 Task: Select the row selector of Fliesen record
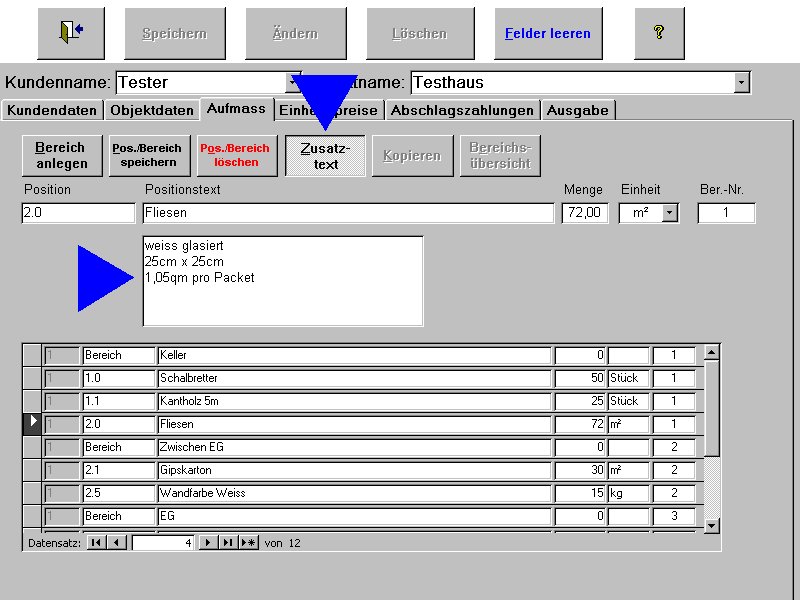coord(32,423)
